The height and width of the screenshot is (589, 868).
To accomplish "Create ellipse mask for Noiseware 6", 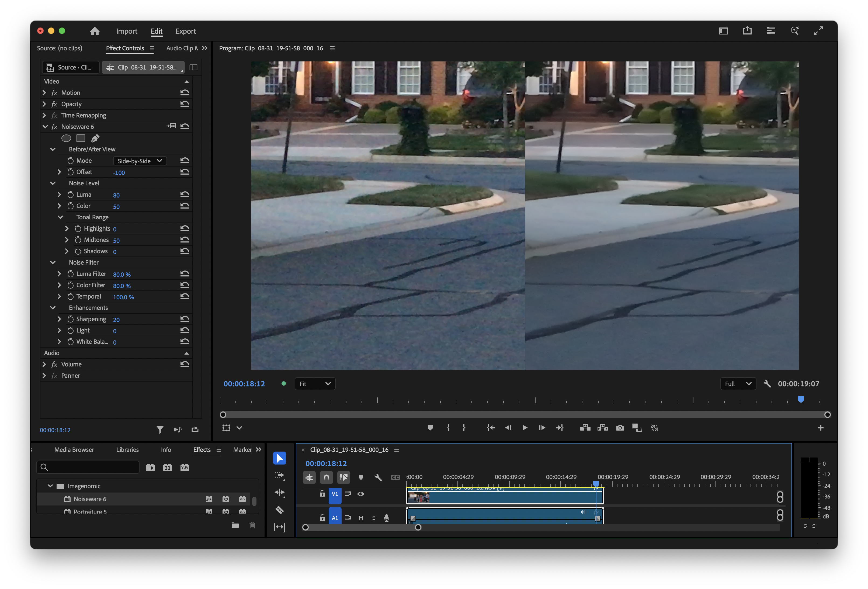I will (x=66, y=138).
